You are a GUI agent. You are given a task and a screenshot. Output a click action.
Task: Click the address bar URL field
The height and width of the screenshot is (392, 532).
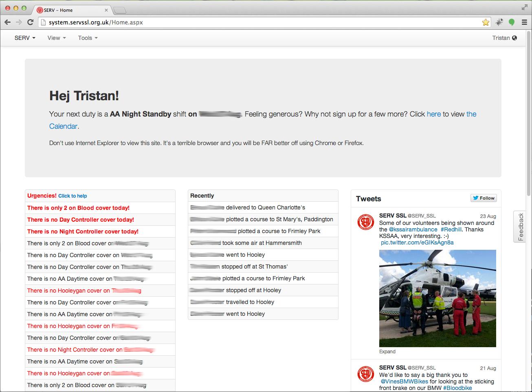[261, 22]
